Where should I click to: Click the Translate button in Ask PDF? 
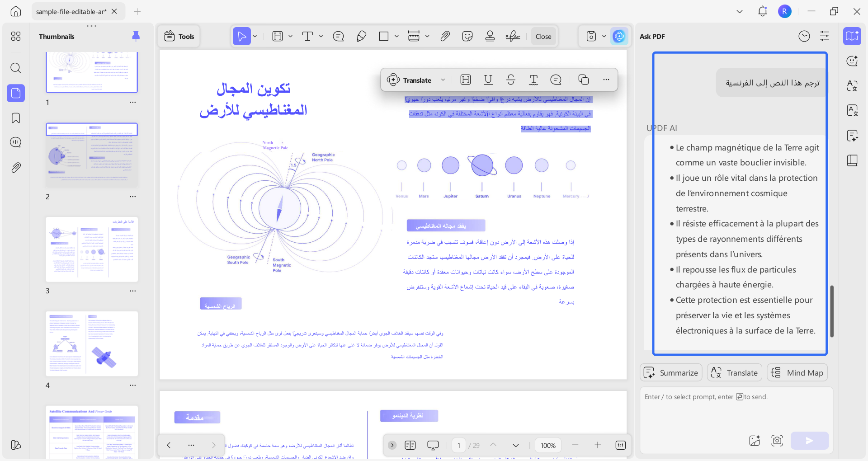pos(734,372)
